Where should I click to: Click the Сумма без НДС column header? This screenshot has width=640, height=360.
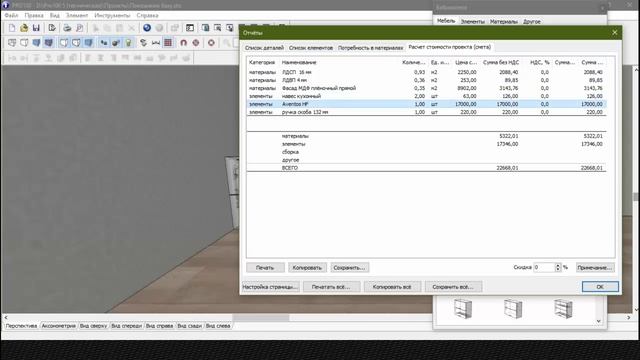[x=501, y=62]
